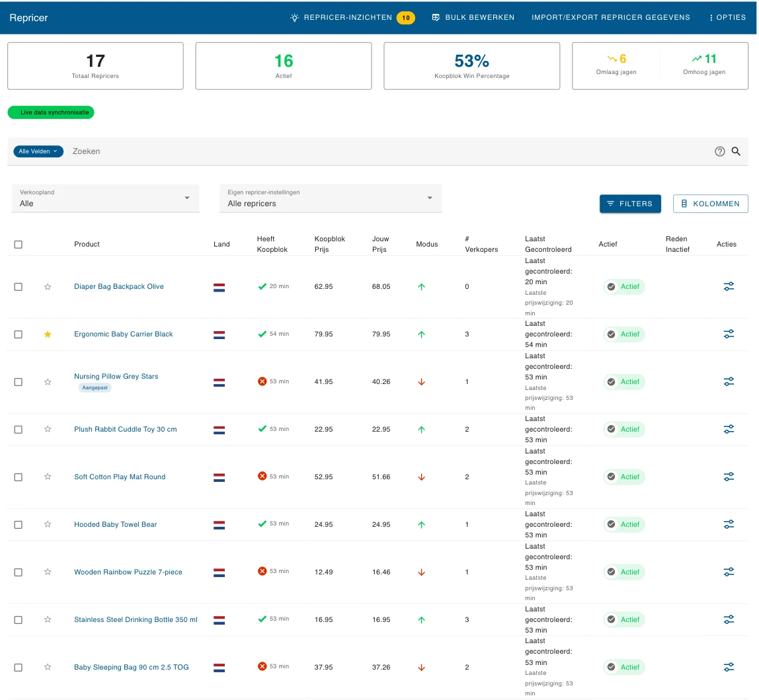This screenshot has height=700, width=759.
Task: Open the Kolommen column chooser
Action: coord(710,204)
